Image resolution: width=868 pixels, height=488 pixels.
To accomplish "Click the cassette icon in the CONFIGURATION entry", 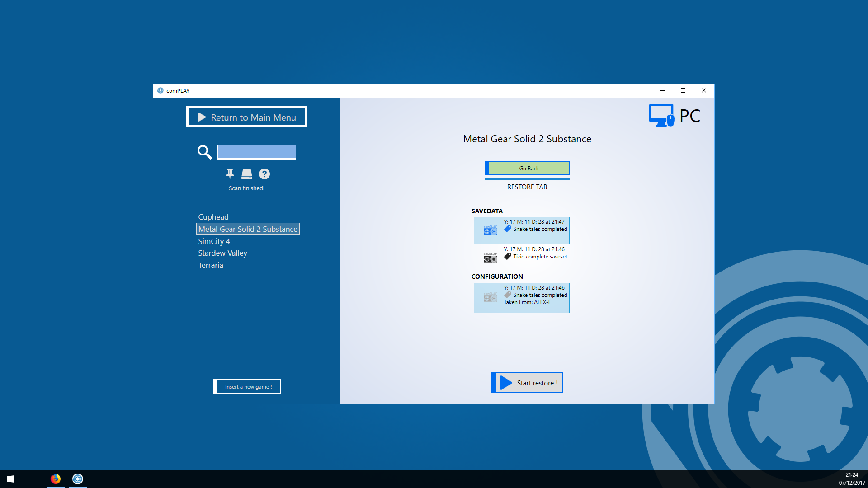I will point(490,297).
